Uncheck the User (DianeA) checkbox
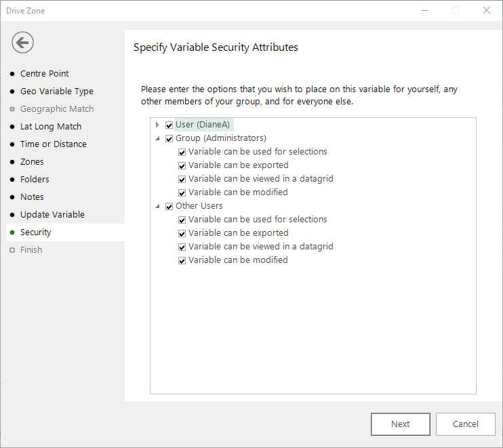 click(169, 125)
